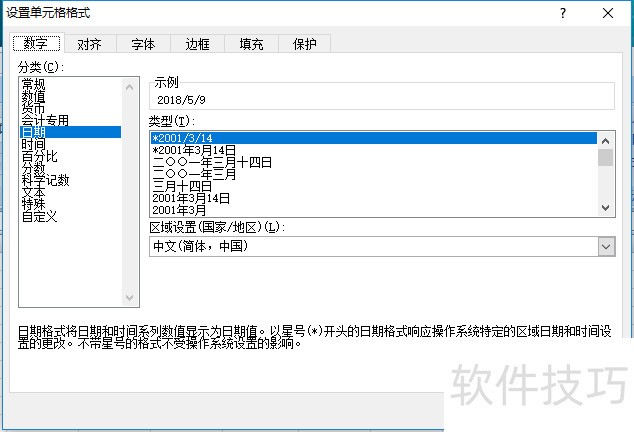Select the 时间 category

(x=71, y=144)
